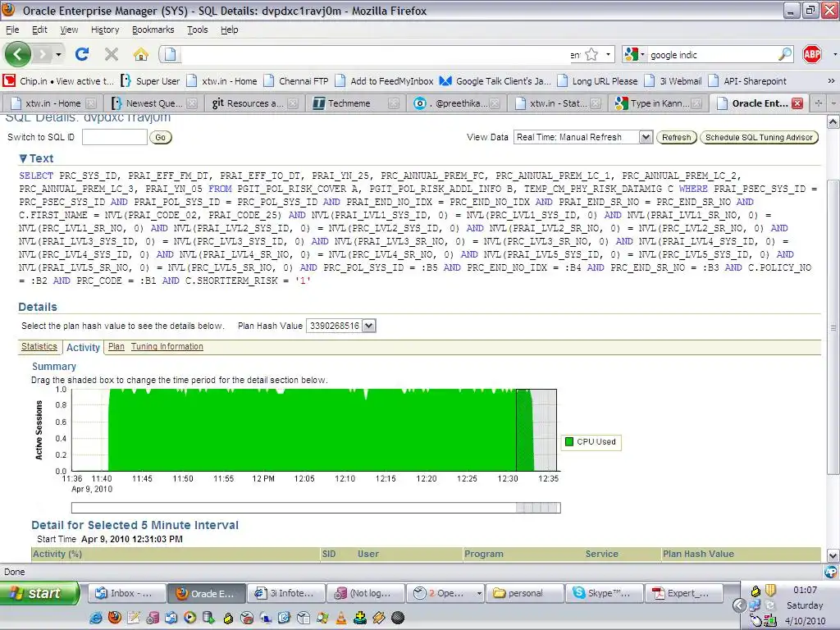Open the Google Talk Client's Ja... bookmark
Viewport: 840px width, 630px height.
pos(495,81)
